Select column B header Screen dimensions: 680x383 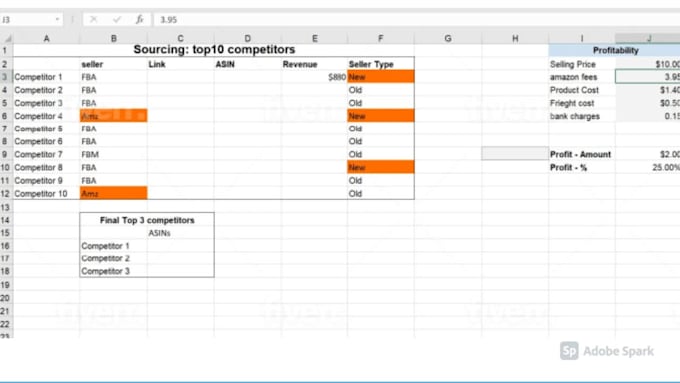[114, 39]
